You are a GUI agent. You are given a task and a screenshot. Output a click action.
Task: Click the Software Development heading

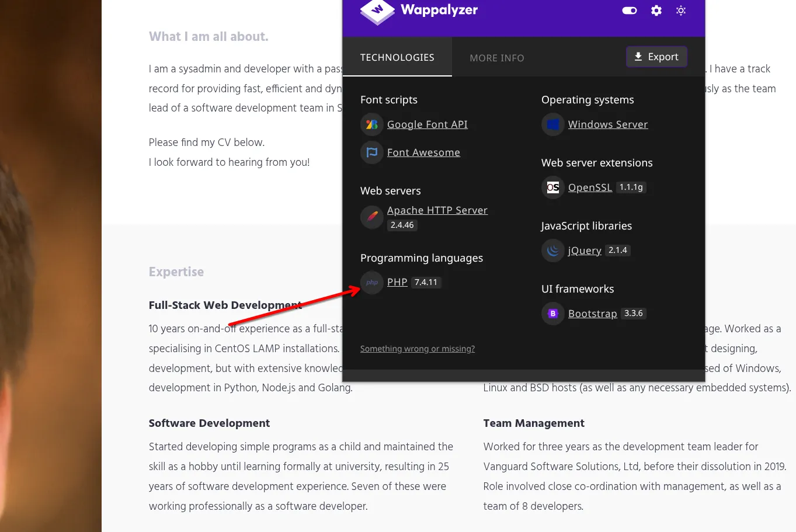[209, 423]
